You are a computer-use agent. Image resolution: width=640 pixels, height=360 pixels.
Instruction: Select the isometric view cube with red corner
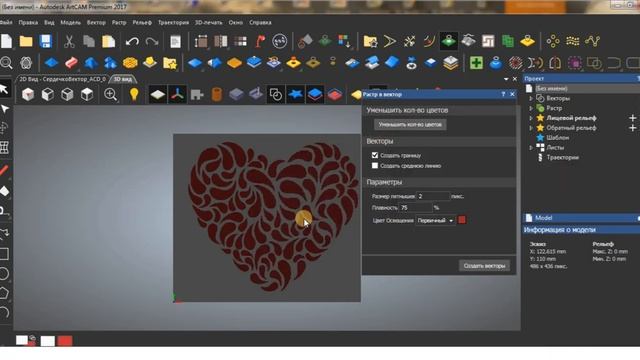pyautogui.click(x=28, y=94)
